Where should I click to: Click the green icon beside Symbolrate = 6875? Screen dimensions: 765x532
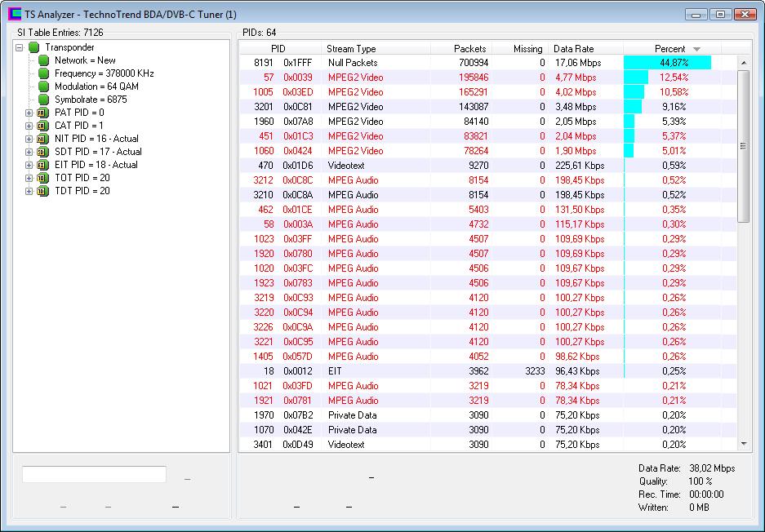coord(43,100)
